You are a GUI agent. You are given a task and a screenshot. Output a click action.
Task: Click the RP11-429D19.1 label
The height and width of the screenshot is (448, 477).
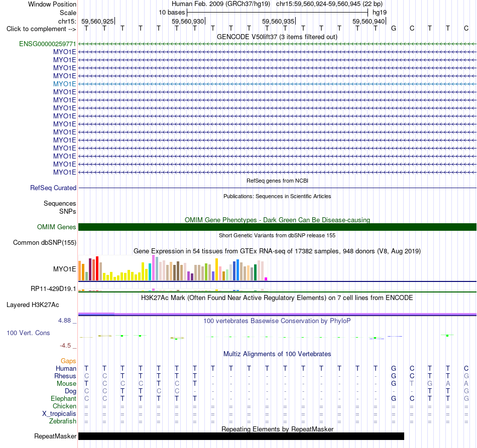tap(53, 289)
